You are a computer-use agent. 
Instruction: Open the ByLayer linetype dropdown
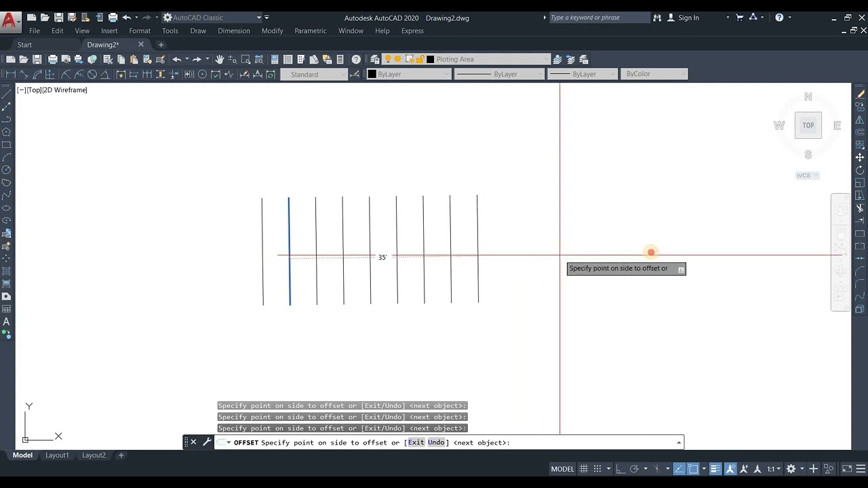[x=499, y=74]
